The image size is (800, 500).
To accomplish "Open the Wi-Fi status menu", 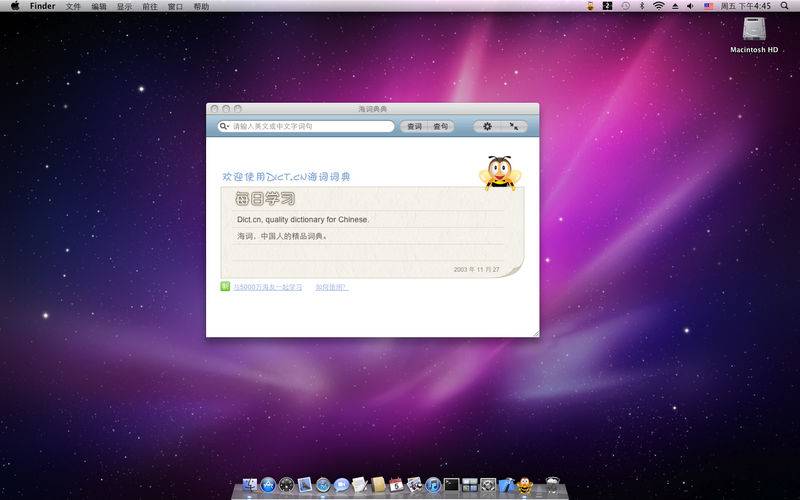I will click(x=659, y=6).
